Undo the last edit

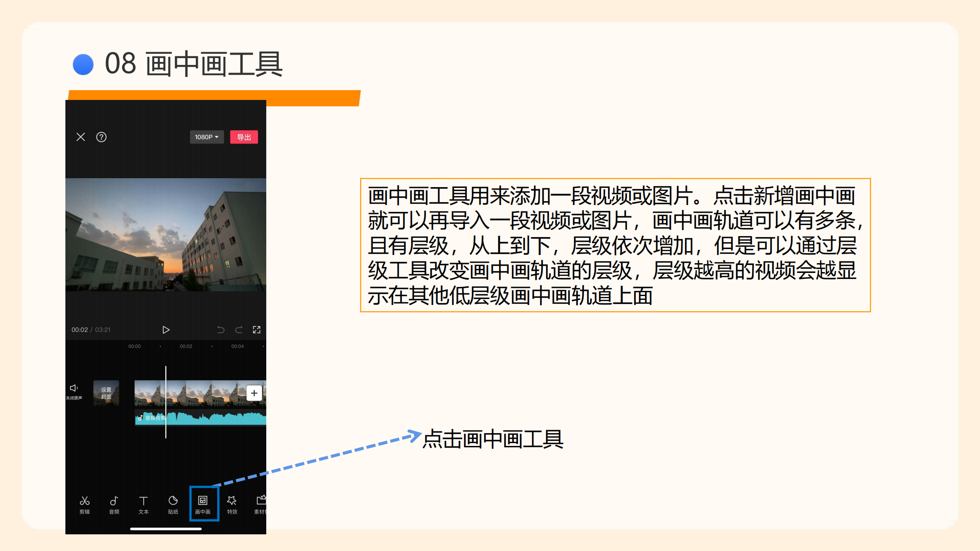221,330
